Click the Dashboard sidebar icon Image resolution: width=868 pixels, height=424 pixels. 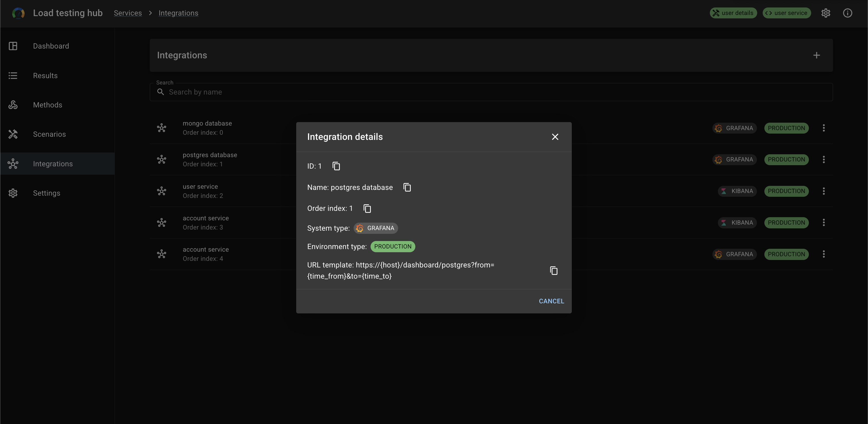(x=13, y=46)
